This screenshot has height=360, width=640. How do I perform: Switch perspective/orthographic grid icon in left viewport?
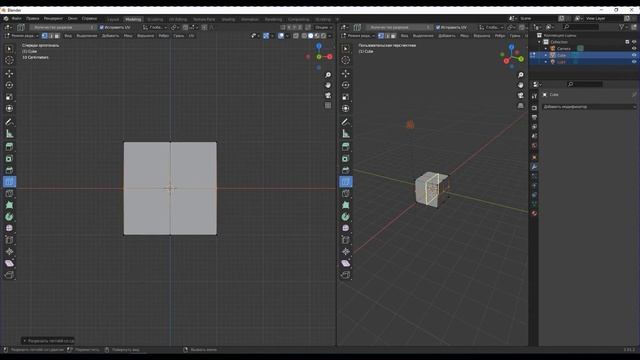point(328,105)
